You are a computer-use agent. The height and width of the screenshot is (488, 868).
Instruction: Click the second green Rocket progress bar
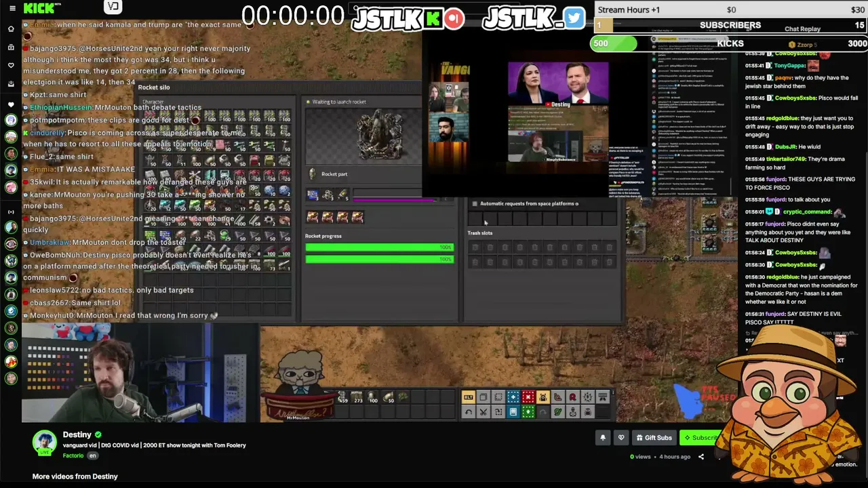(379, 259)
